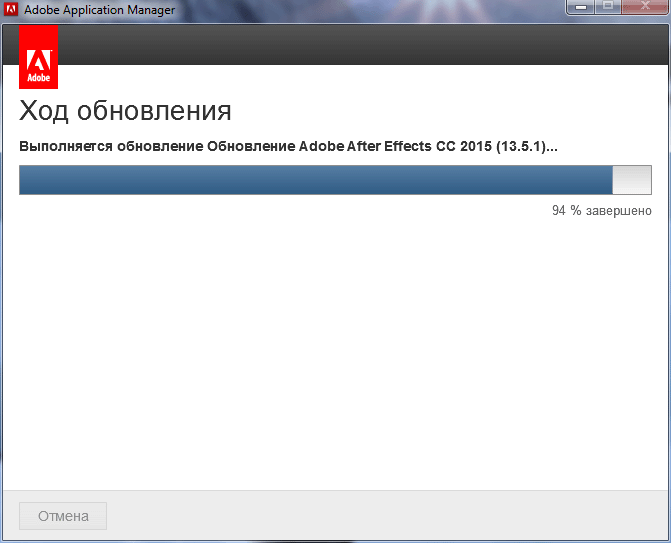Click the Adobe icon in the title bar
This screenshot has height=543, width=671.
coord(10,9)
